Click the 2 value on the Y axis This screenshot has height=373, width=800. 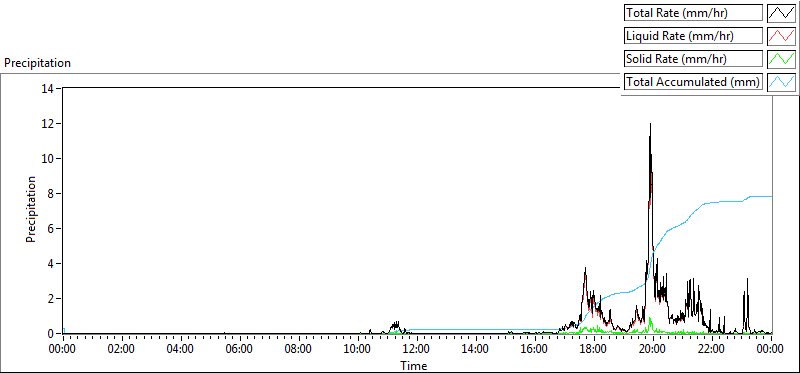[x=52, y=299]
